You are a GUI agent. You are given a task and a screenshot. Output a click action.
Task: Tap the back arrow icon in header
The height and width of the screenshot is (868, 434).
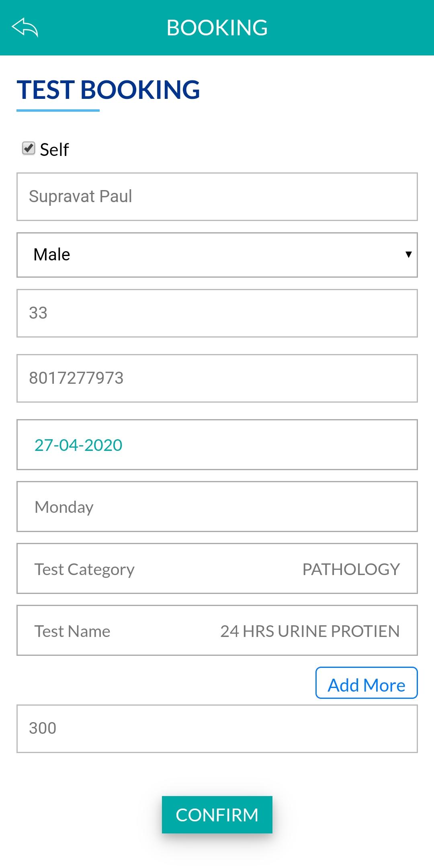(25, 27)
